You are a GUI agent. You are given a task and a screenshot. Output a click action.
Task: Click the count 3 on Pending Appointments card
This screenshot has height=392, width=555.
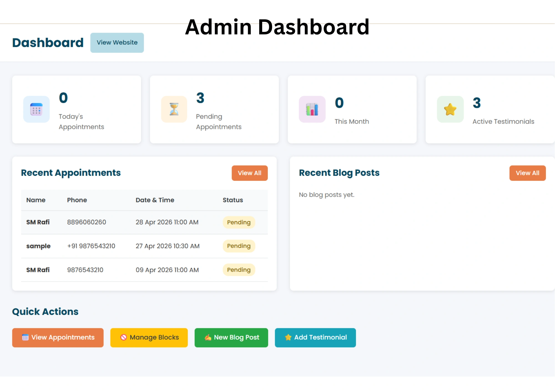click(200, 98)
